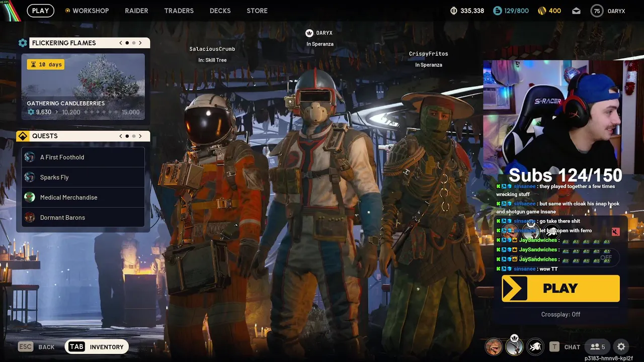Image resolution: width=644 pixels, height=362 pixels.
Task: Switch to the TRADERS tab
Action: 179,11
